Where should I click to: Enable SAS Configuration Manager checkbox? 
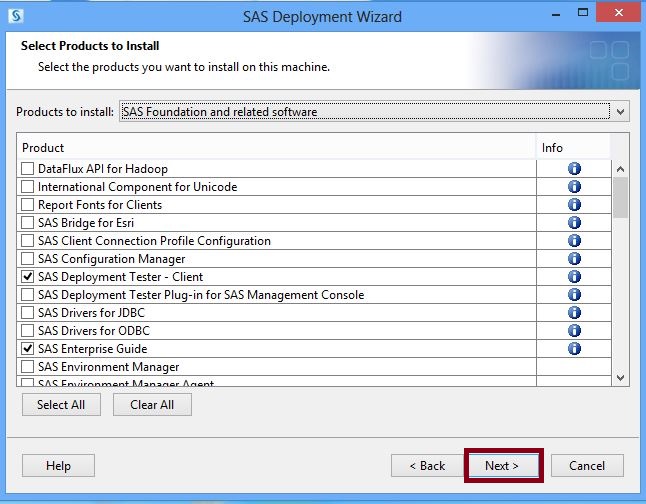tap(28, 258)
